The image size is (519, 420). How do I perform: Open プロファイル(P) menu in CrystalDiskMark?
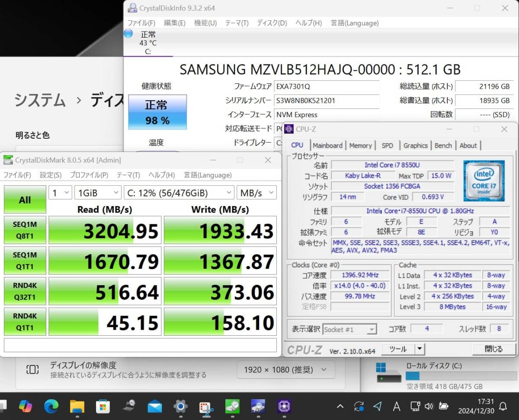(89, 175)
